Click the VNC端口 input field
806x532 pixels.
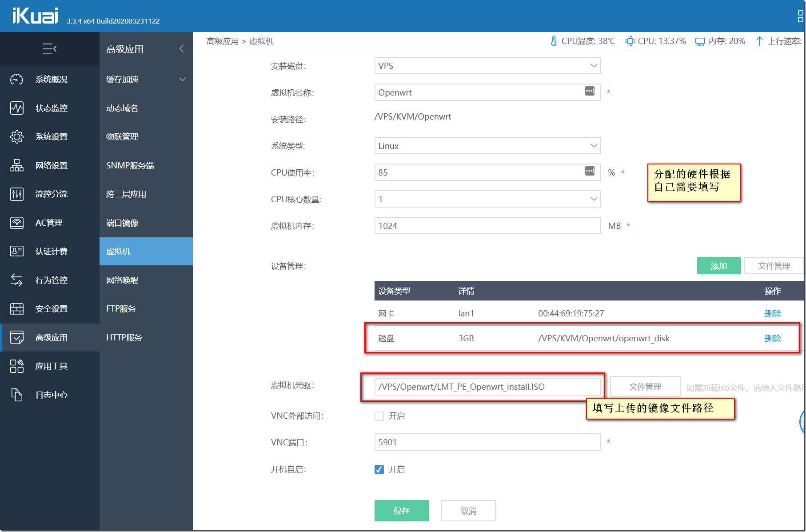(x=487, y=442)
